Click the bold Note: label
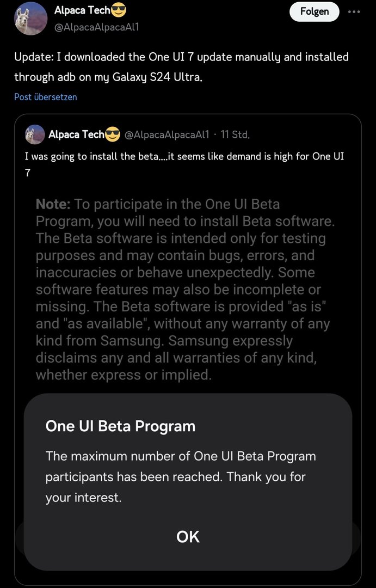 tap(53, 205)
